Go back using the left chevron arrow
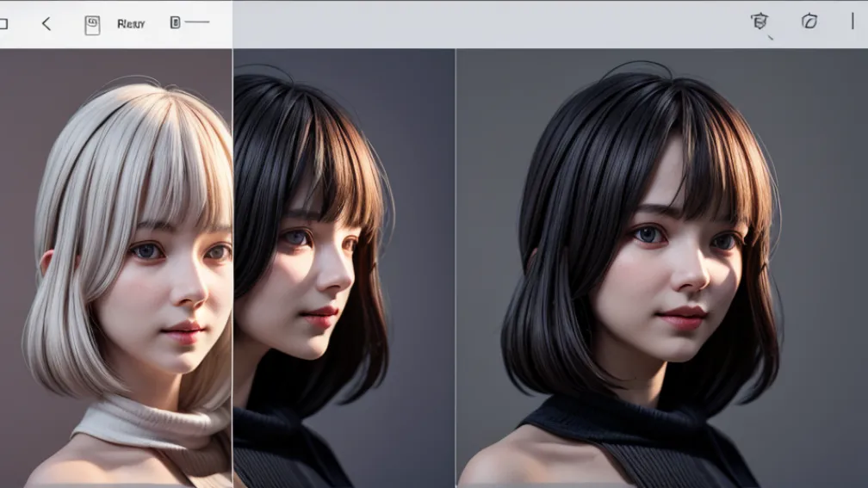This screenshot has width=868, height=488. (46, 24)
